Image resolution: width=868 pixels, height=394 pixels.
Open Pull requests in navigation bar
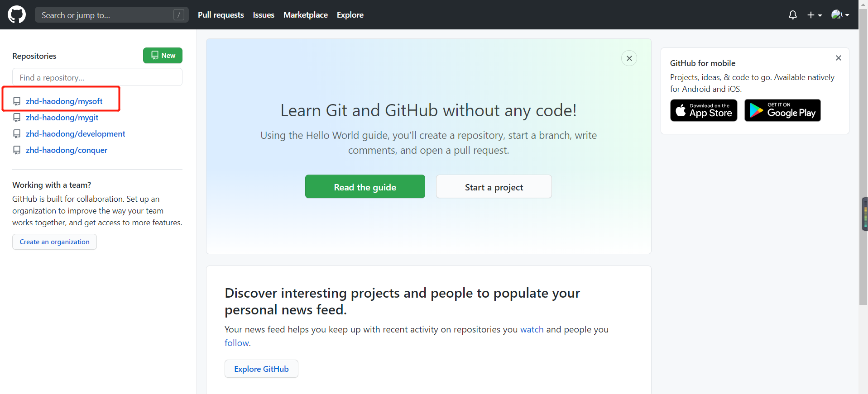[221, 15]
